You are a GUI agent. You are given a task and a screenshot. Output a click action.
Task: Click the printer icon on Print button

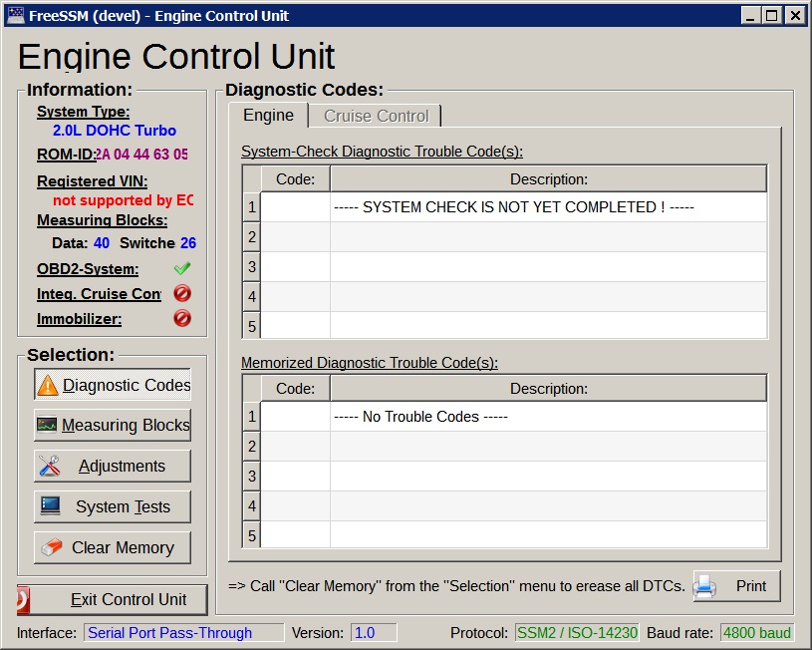(705, 586)
